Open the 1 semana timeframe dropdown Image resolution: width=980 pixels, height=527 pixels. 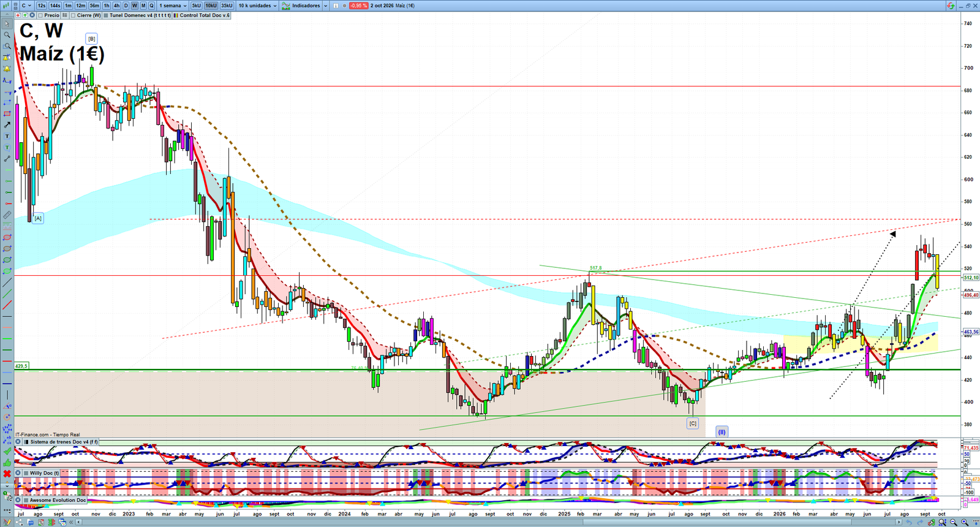tap(173, 6)
